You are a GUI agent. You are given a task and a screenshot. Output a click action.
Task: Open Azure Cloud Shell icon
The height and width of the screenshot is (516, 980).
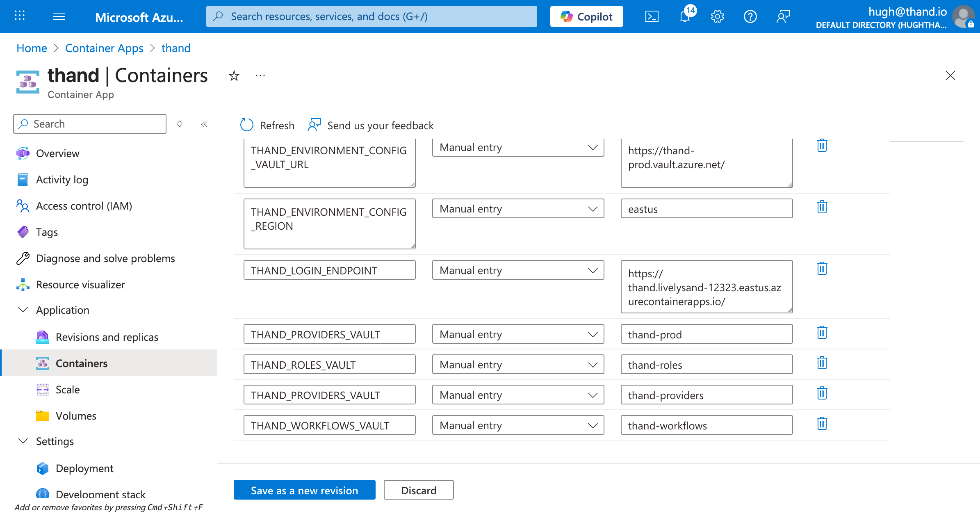(x=652, y=16)
